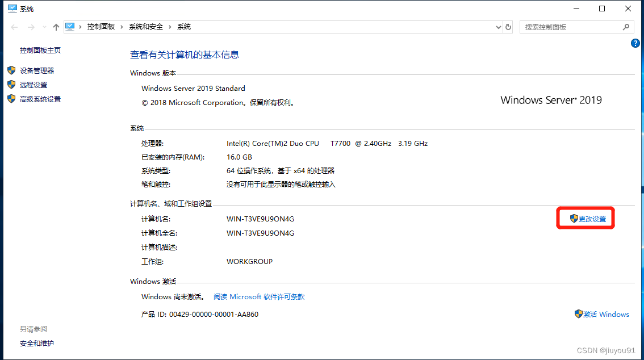
Task: Go up one level with the up arrow
Action: point(56,27)
